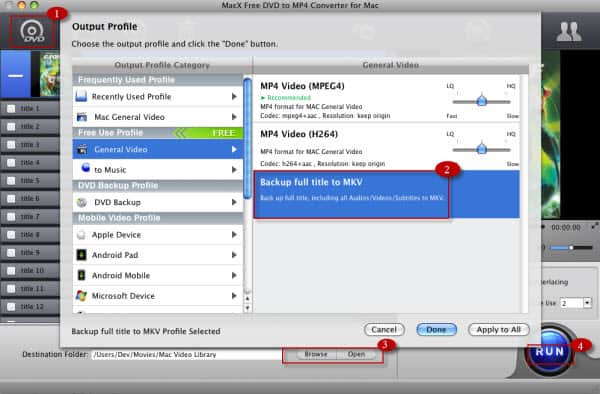Click the Done button
Viewport: 600px width, 394px height.
click(x=436, y=329)
